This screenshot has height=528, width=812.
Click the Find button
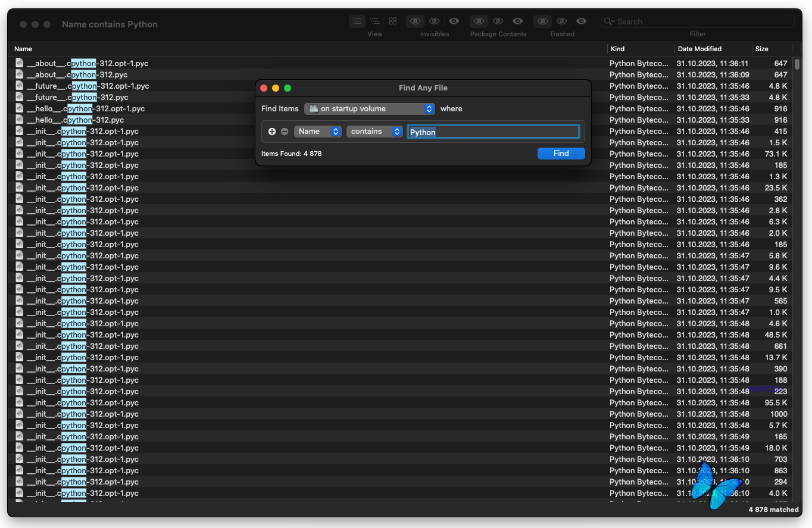pos(561,154)
